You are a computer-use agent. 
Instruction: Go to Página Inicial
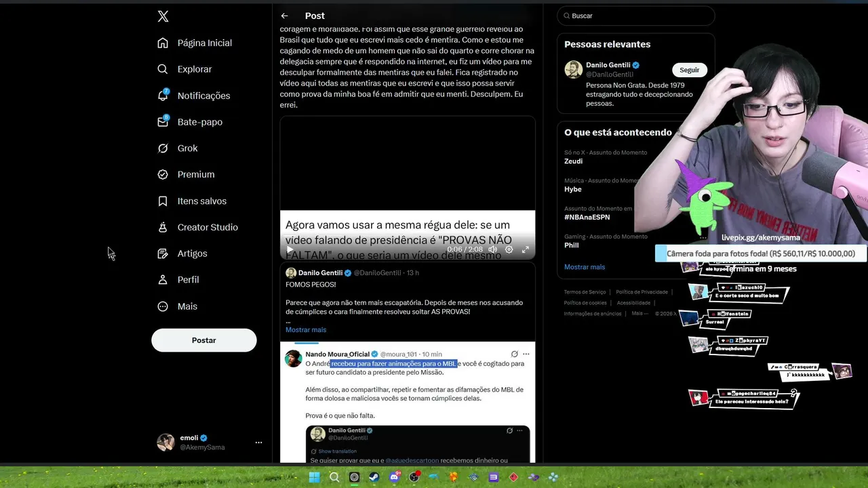[x=195, y=43]
